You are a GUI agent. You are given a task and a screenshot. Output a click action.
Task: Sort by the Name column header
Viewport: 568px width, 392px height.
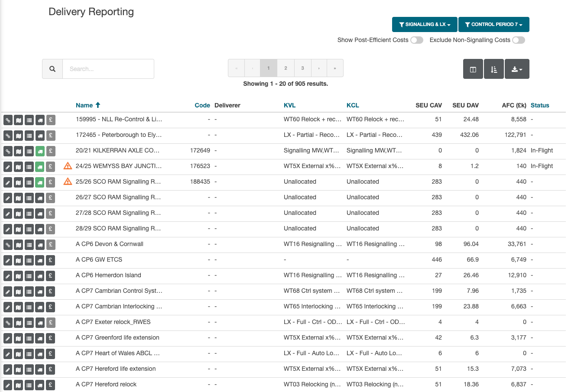(x=84, y=105)
